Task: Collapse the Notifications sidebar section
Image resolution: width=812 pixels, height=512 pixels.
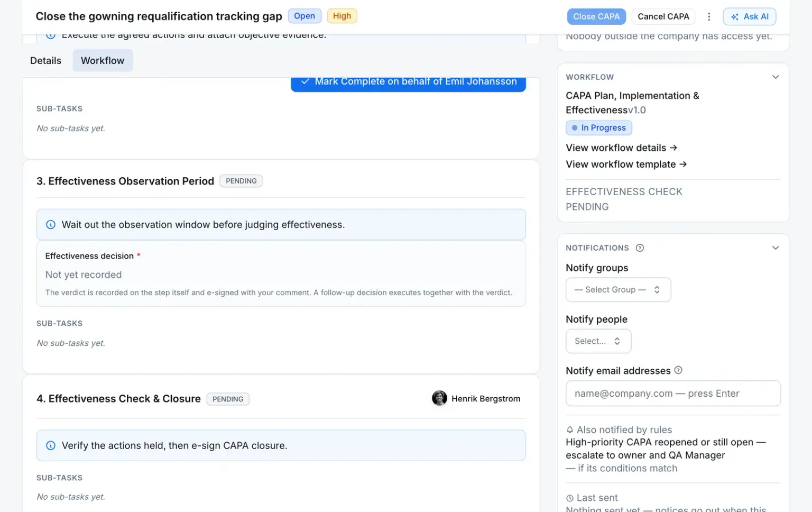Action: point(776,248)
